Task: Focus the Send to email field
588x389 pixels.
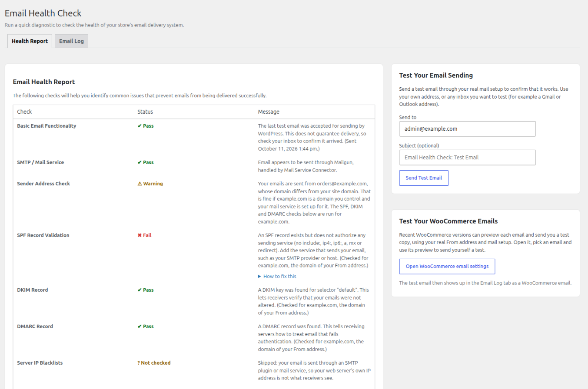Action: point(467,129)
